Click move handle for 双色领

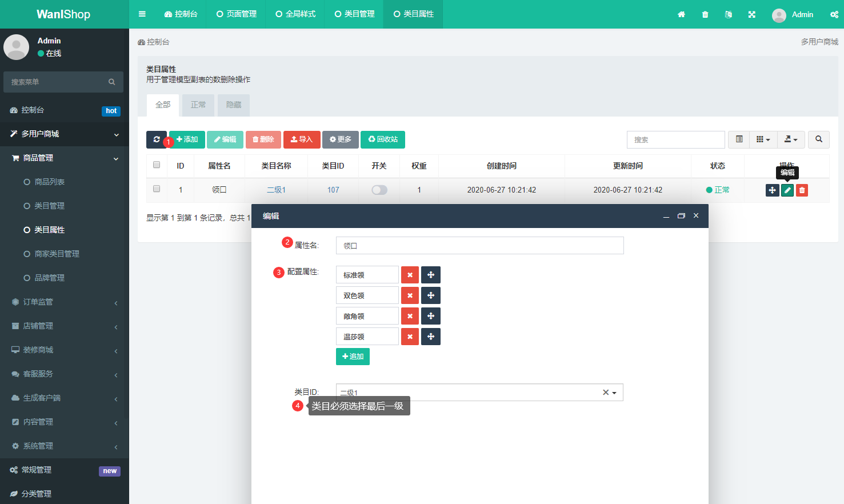tap(431, 295)
